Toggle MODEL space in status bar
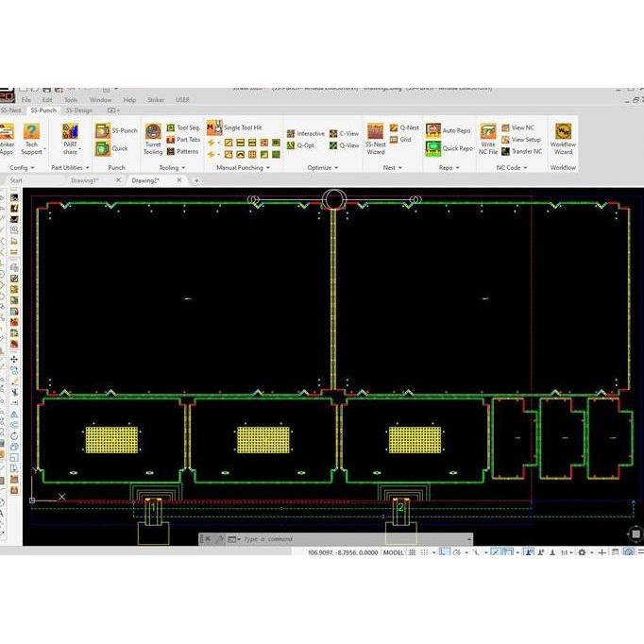The height and width of the screenshot is (644, 644). tap(393, 552)
